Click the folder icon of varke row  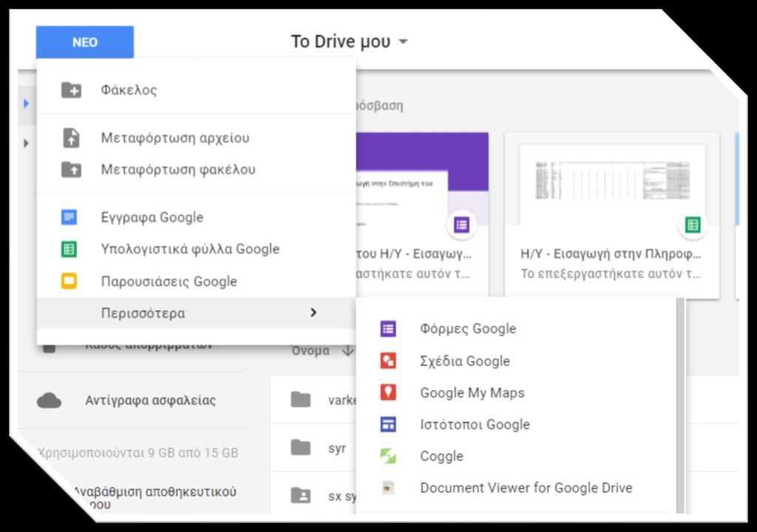(x=301, y=400)
